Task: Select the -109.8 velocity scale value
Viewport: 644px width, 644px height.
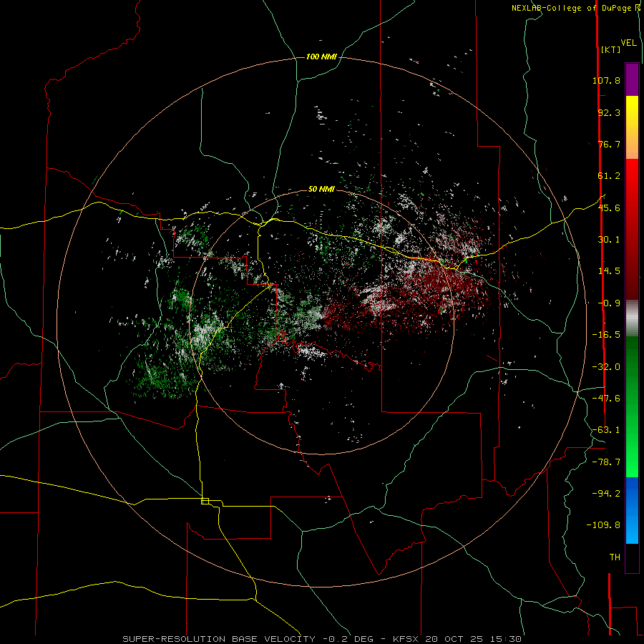Action: click(603, 525)
